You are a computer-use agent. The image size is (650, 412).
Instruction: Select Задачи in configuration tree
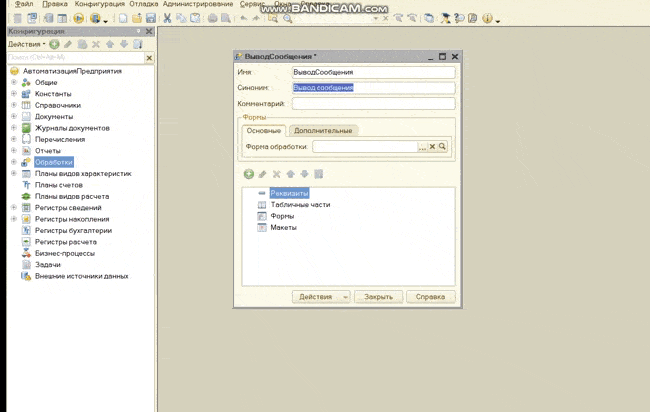coord(48,264)
